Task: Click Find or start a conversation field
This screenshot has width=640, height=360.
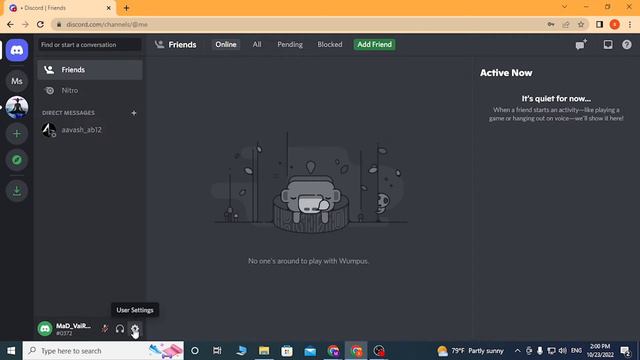Action: [89, 44]
